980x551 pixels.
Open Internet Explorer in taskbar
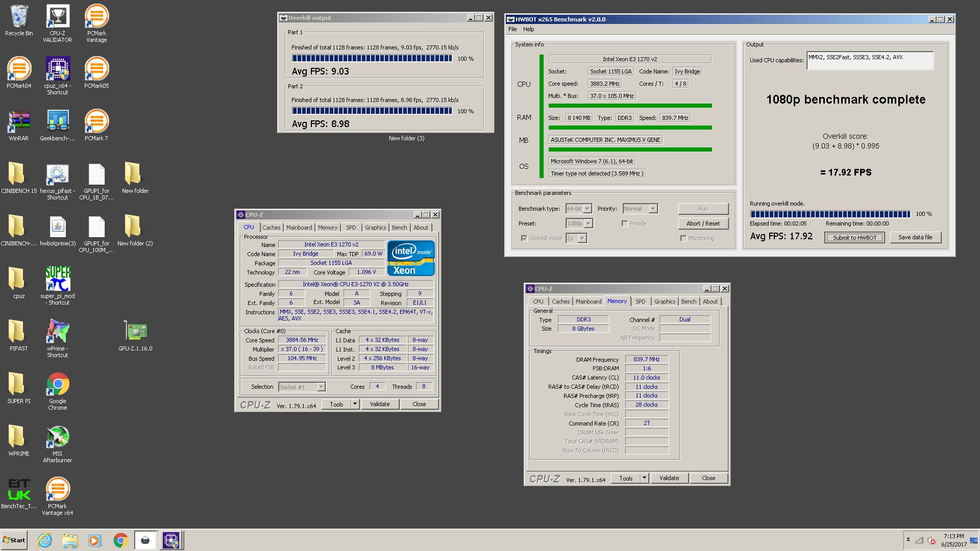click(45, 540)
